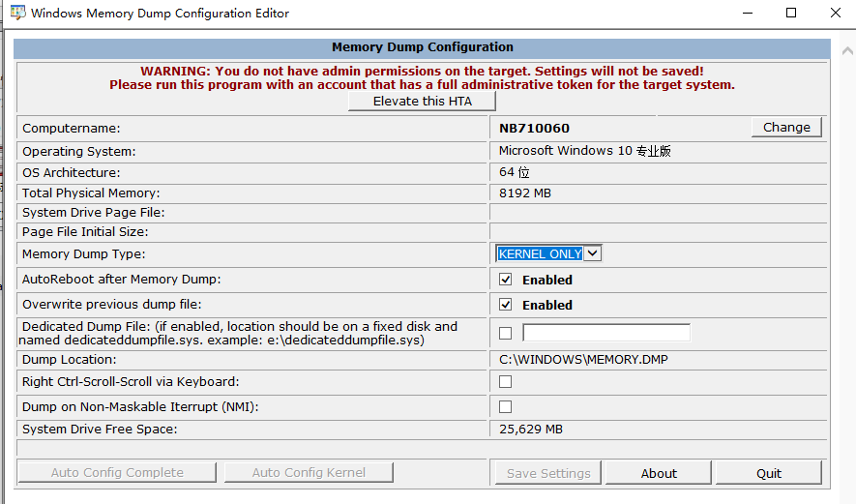Minimize the editor window
Viewport: 856px width, 504px height.
(x=748, y=13)
